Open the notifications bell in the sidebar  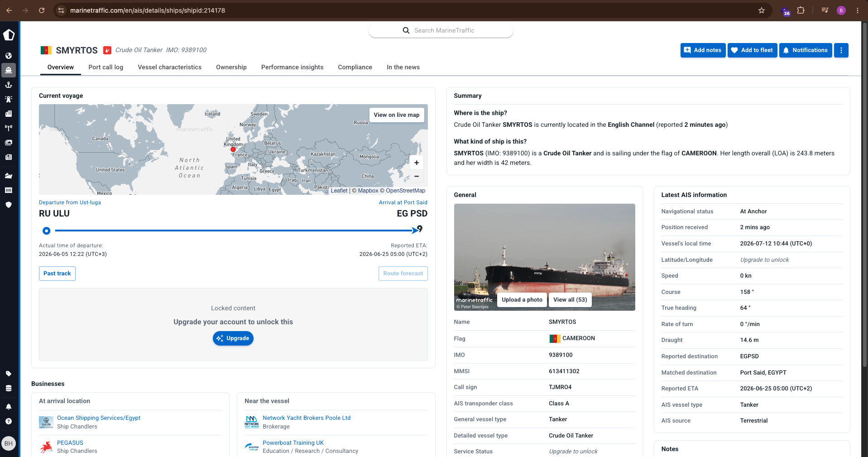(x=9, y=407)
